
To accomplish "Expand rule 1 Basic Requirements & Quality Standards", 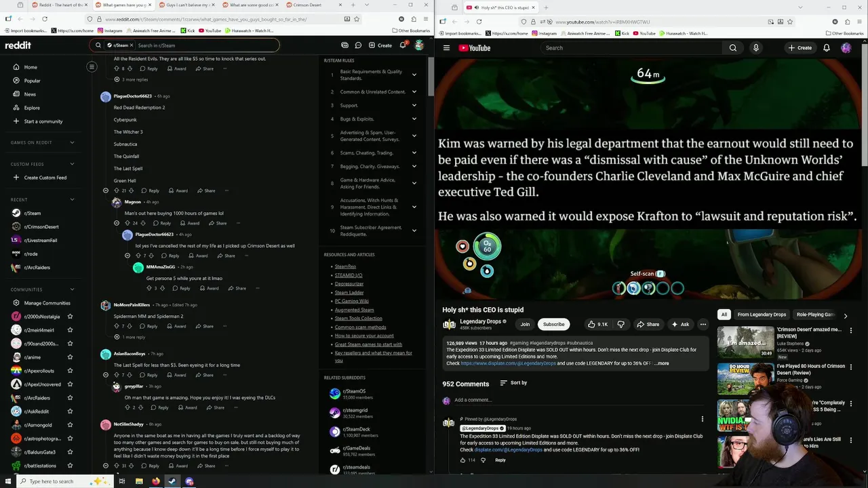I will point(414,75).
